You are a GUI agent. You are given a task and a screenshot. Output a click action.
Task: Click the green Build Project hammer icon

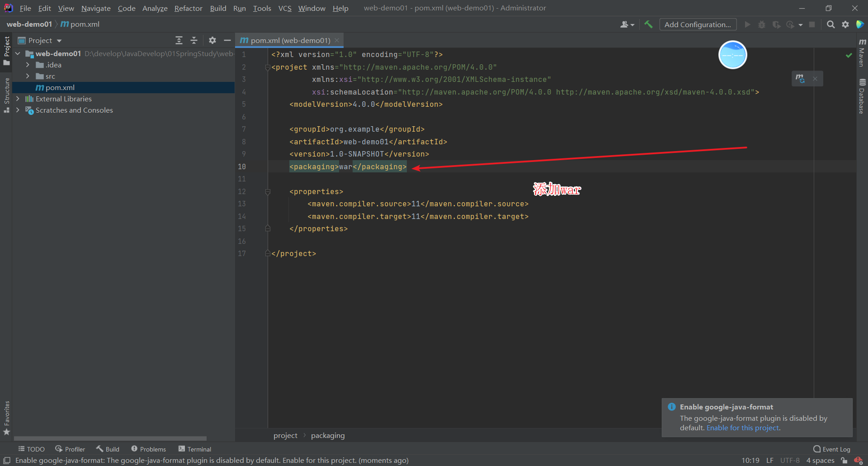[648, 24]
